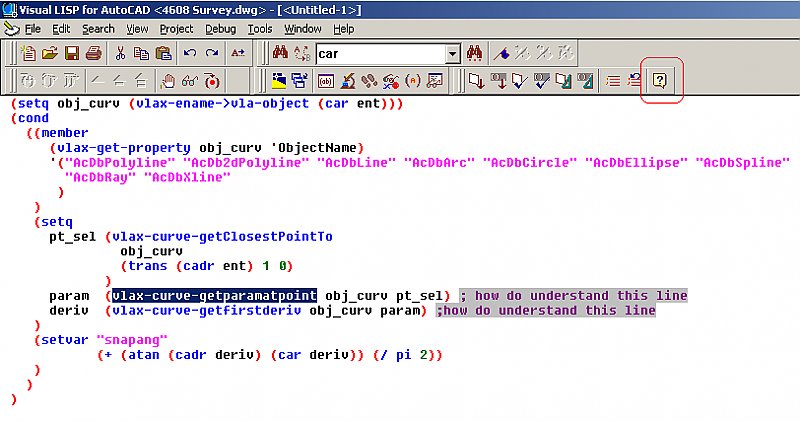Screen dimensions: 800x422
Task: Check edit window icon with checkmark
Action: tap(519, 81)
